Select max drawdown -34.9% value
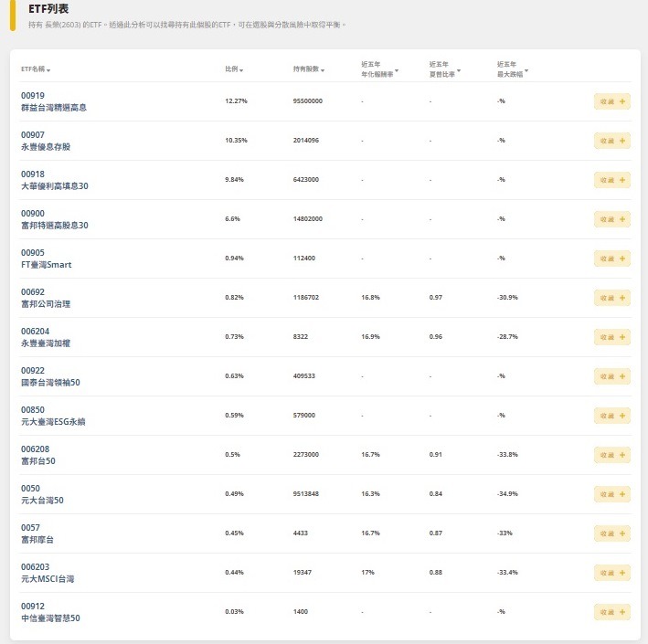Viewport: 648px width, 644px height. click(x=507, y=493)
